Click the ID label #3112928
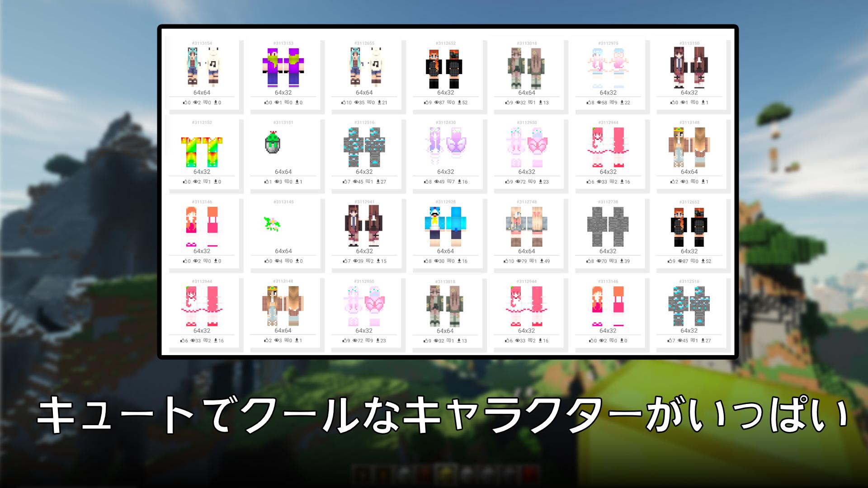 [446, 202]
